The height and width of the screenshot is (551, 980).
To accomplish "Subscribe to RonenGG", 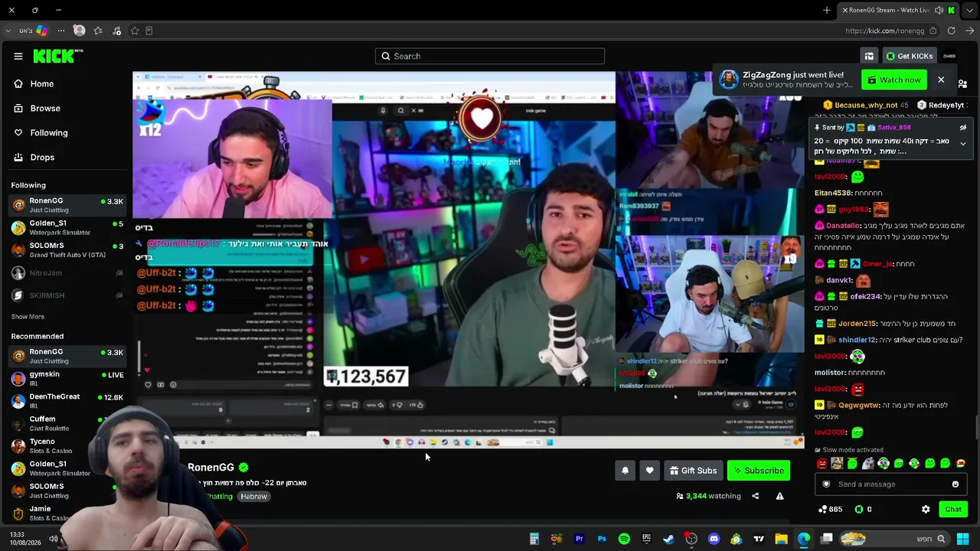I will click(759, 471).
